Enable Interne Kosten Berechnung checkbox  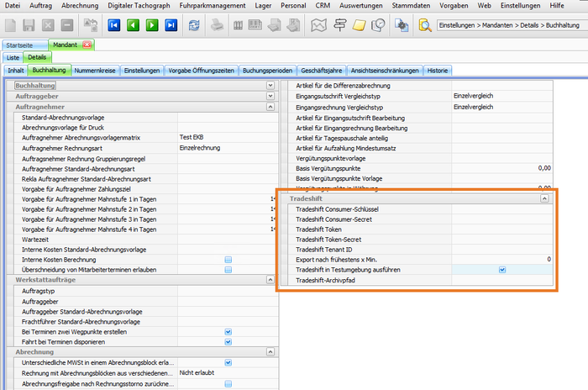click(x=228, y=260)
